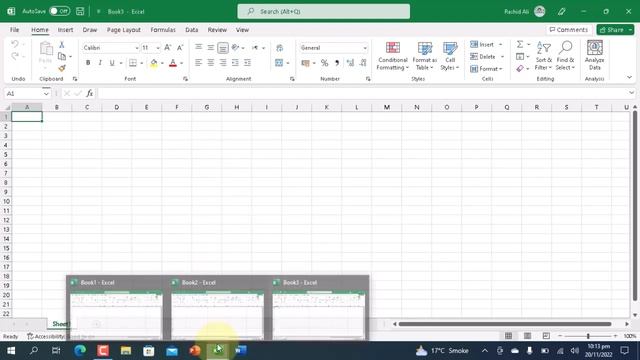Open Word from the taskbar
Screen dimensions: 640x360
pos(240,351)
